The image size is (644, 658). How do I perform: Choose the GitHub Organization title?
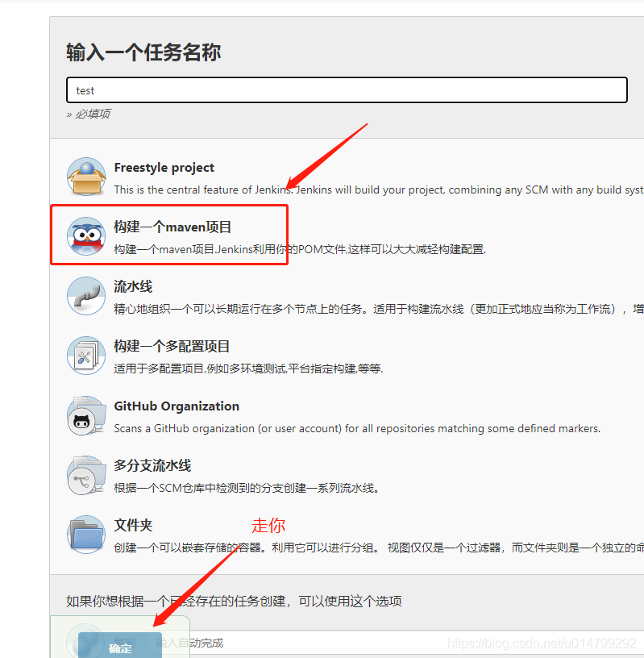(177, 406)
